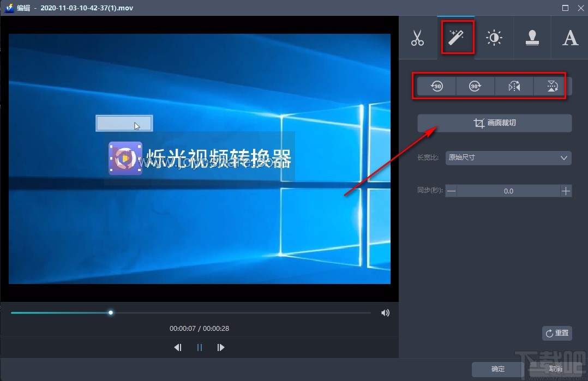588x381 pixels.
Task: Select the text tool tab
Action: coord(569,37)
